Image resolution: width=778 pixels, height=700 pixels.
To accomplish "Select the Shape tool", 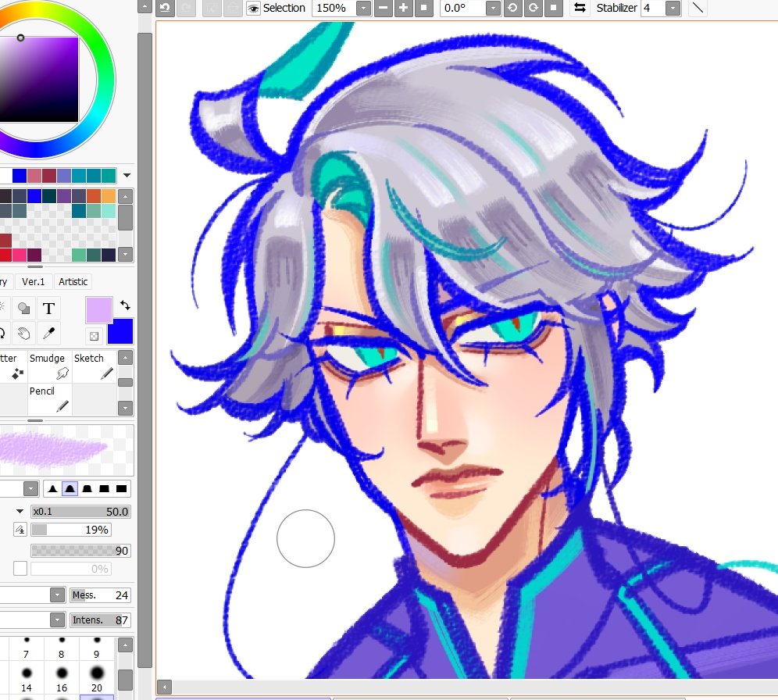I will click(23, 309).
